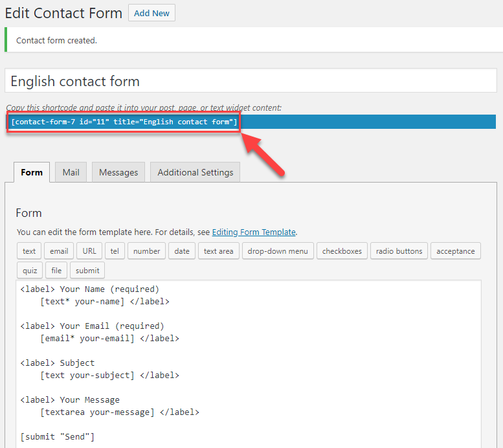Click the URL tag generator button
This screenshot has height=448, width=503.
click(89, 251)
